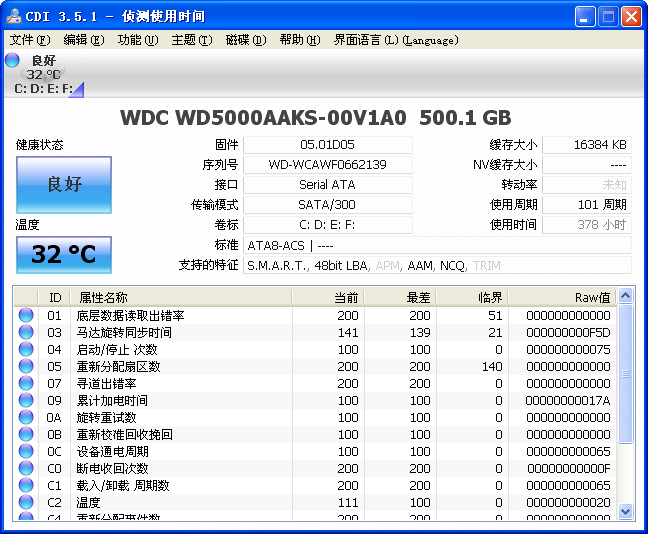Click status orb for attribute 03
The width and height of the screenshot is (648, 534).
(26, 332)
